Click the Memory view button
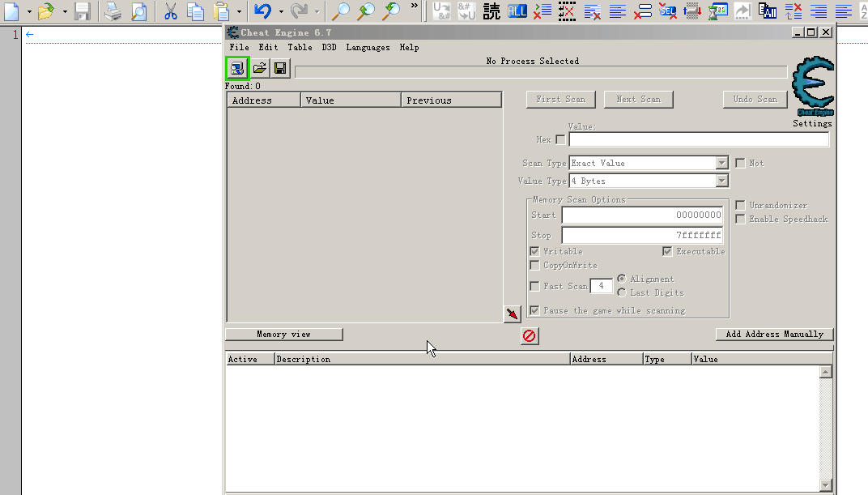The width and height of the screenshot is (868, 495). click(x=283, y=334)
